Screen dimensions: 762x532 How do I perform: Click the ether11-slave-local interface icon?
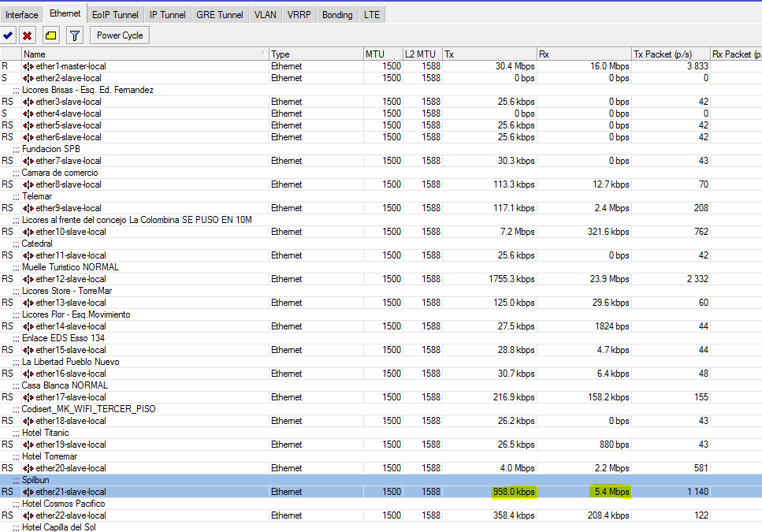pos(28,255)
